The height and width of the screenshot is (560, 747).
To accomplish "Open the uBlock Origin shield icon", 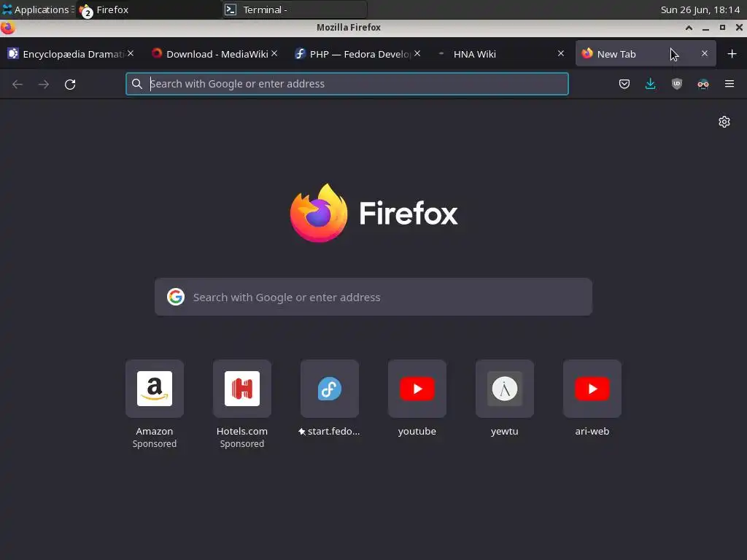I will point(676,85).
